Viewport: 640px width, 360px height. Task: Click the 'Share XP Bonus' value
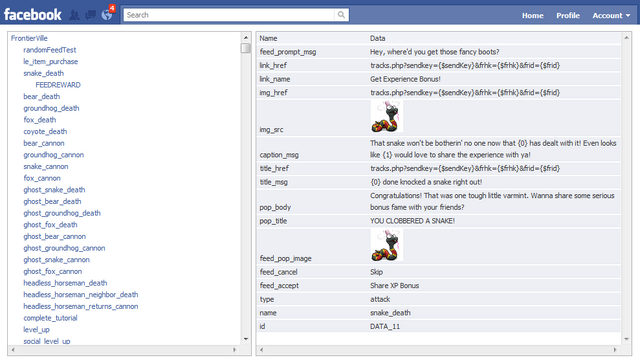[394, 286]
